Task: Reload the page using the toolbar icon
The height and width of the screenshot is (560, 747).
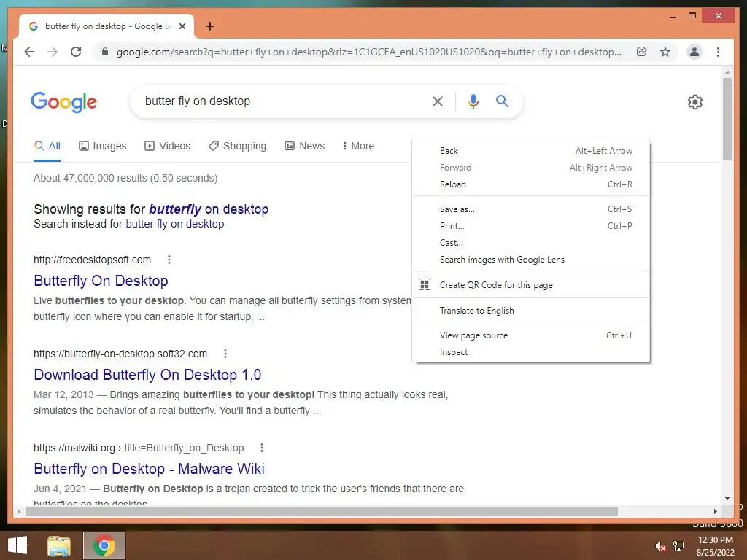Action: (x=76, y=52)
